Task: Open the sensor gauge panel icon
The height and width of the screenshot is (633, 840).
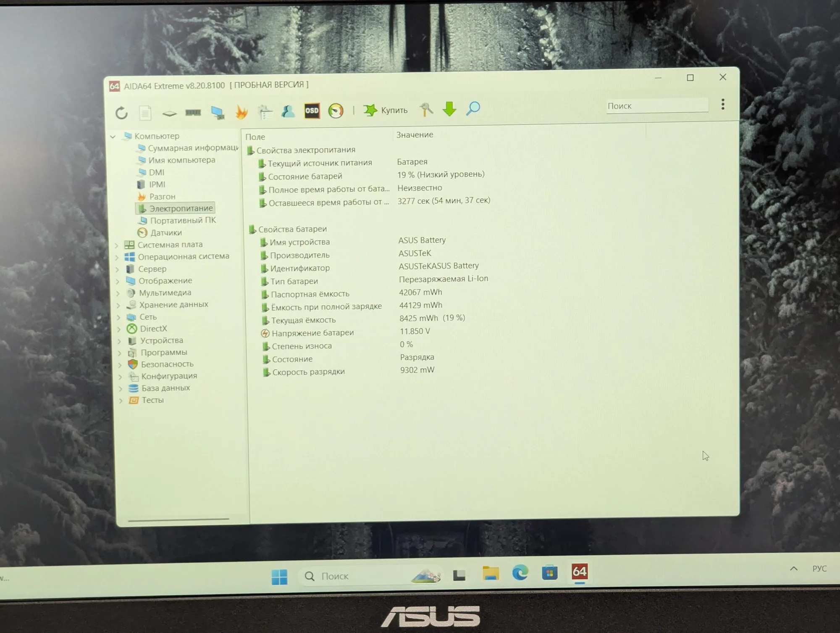Action: click(336, 111)
